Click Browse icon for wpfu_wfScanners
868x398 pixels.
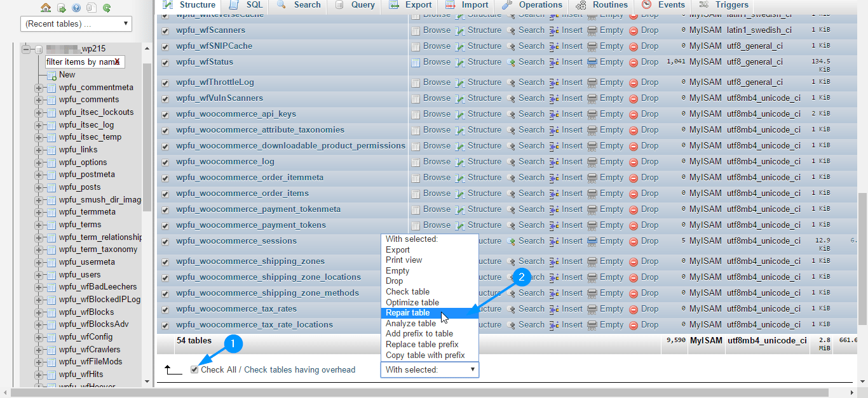[x=416, y=30]
